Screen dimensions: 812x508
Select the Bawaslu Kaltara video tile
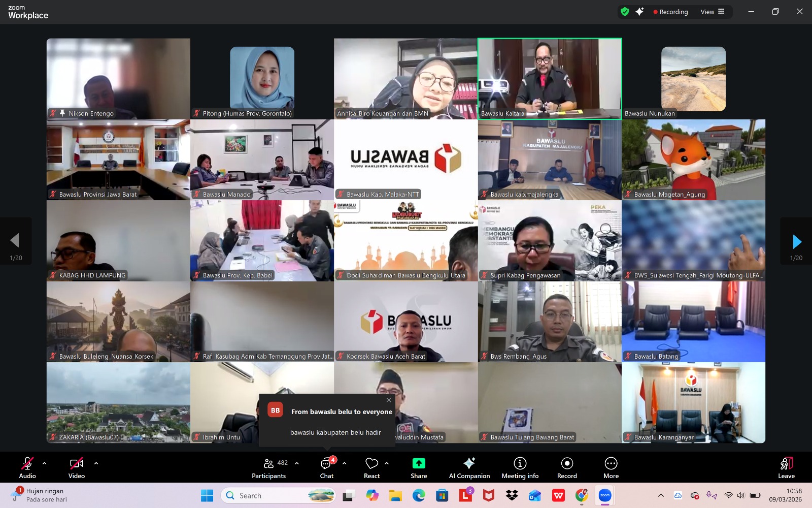[550, 79]
